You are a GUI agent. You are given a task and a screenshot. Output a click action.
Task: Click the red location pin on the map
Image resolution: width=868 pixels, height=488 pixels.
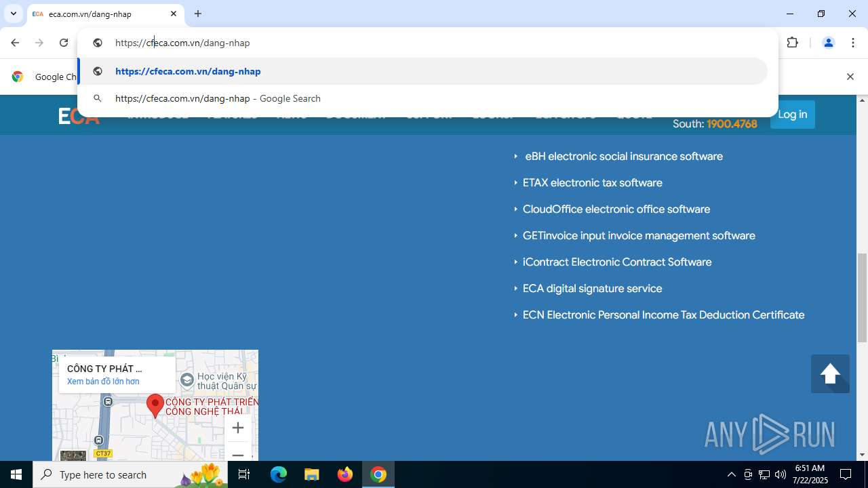pos(155,406)
